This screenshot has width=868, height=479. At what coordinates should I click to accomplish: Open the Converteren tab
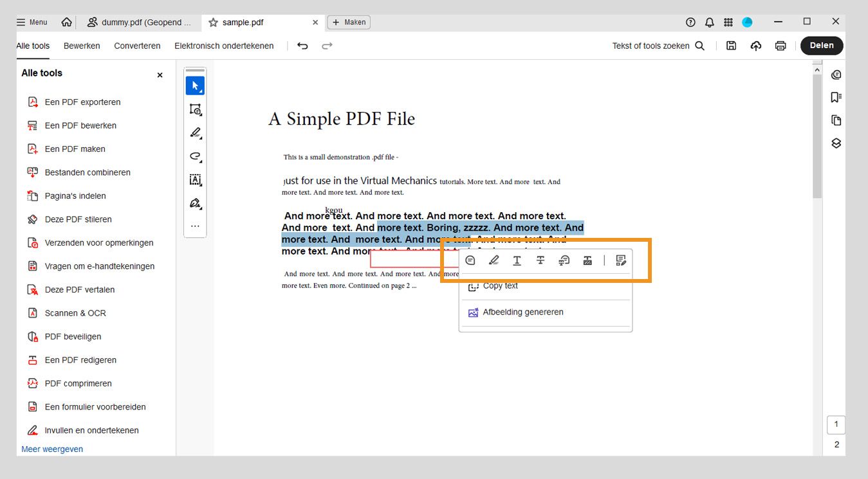tap(137, 46)
